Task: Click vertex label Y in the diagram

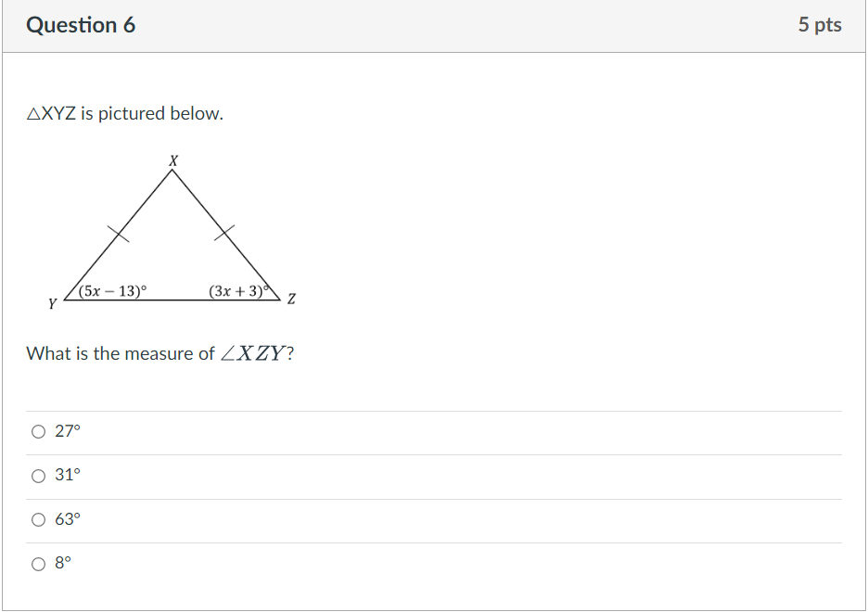Action: 51,302
